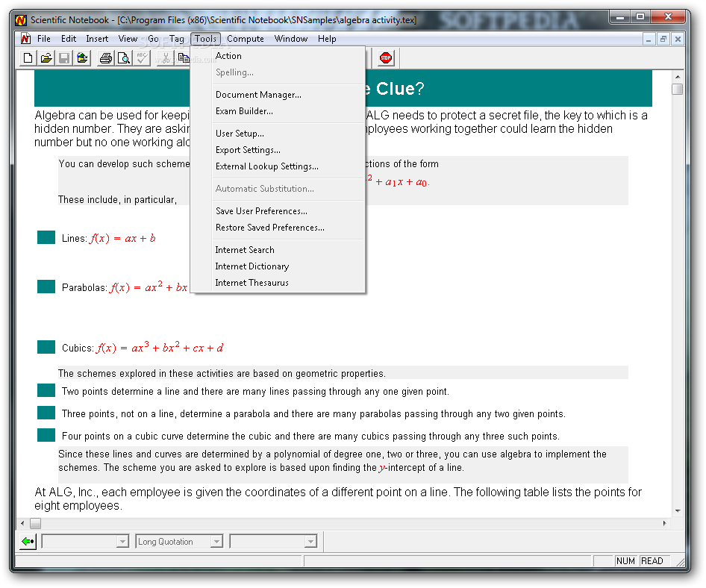Expand the leftmost empty tag dropdown

tap(122, 541)
